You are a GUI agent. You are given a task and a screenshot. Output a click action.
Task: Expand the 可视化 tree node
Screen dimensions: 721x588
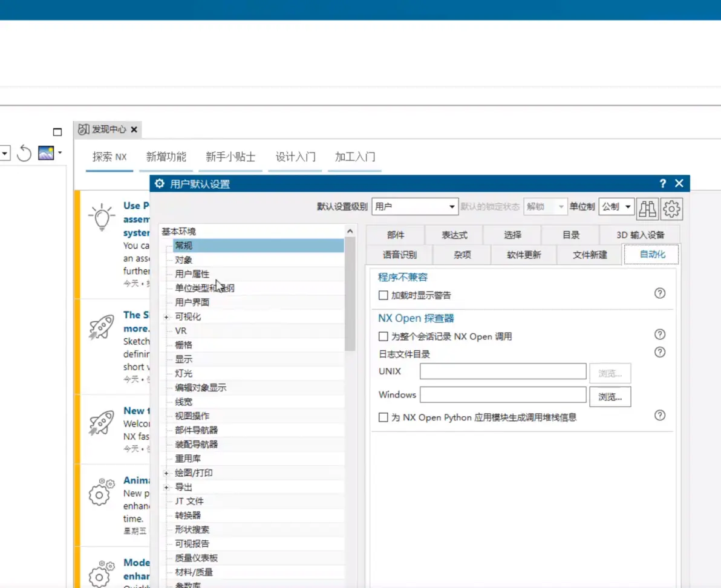[166, 317]
